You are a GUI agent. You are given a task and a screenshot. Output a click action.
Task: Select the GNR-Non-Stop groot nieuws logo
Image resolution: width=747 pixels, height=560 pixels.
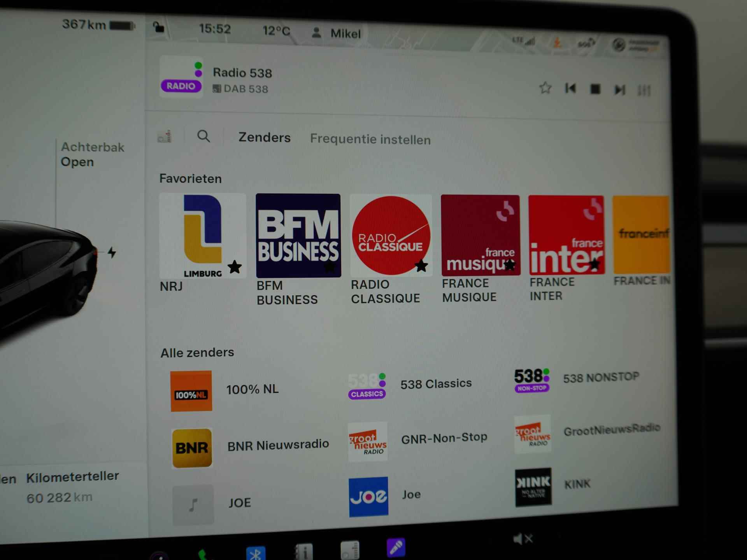pyautogui.click(x=368, y=442)
